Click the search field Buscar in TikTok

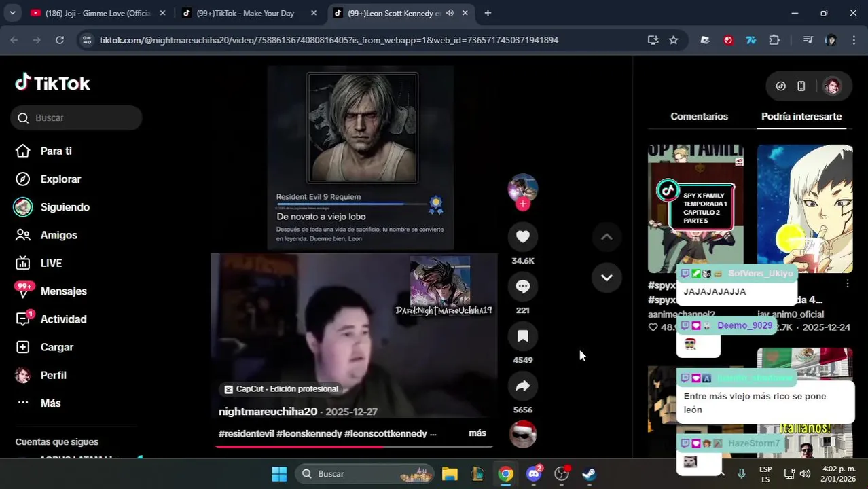click(76, 117)
